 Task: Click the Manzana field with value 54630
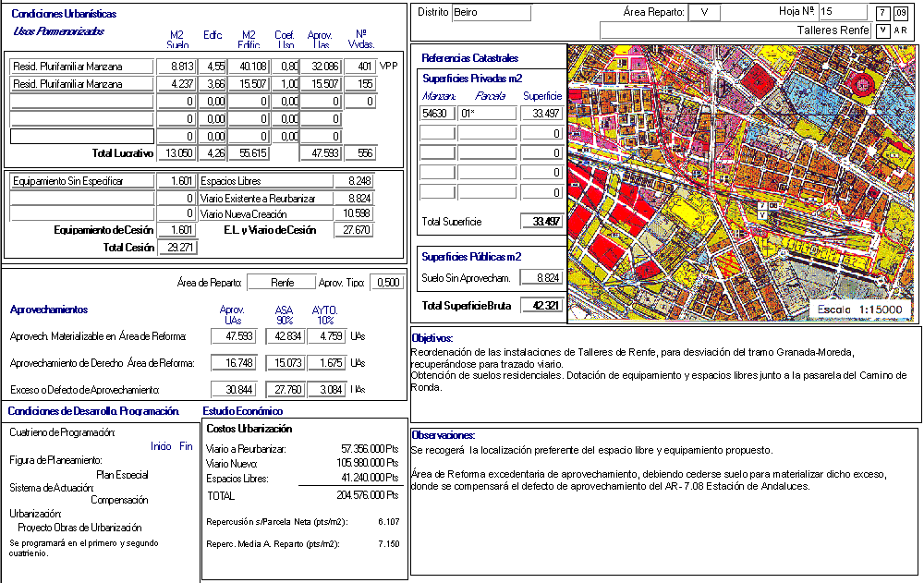[x=437, y=114]
